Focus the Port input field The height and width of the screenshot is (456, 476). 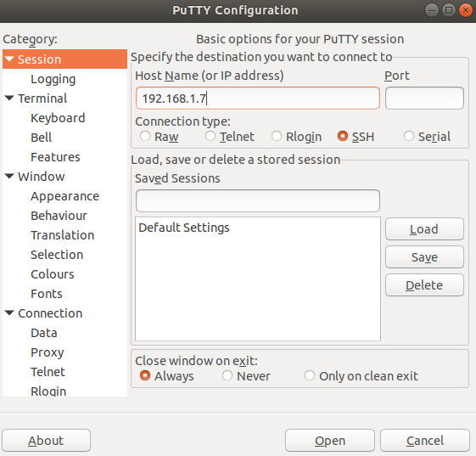tap(424, 99)
